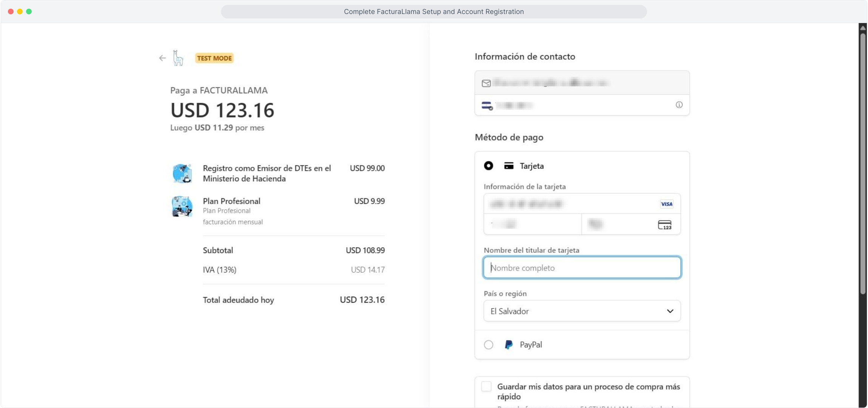868x408 pixels.
Task: Click the info icon in contact box
Action: click(679, 105)
